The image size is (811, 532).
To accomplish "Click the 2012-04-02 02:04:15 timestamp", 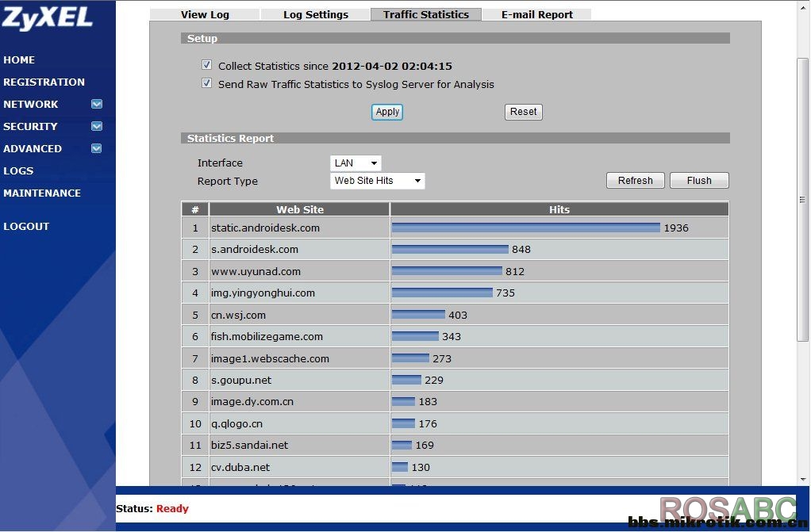I will coord(391,66).
